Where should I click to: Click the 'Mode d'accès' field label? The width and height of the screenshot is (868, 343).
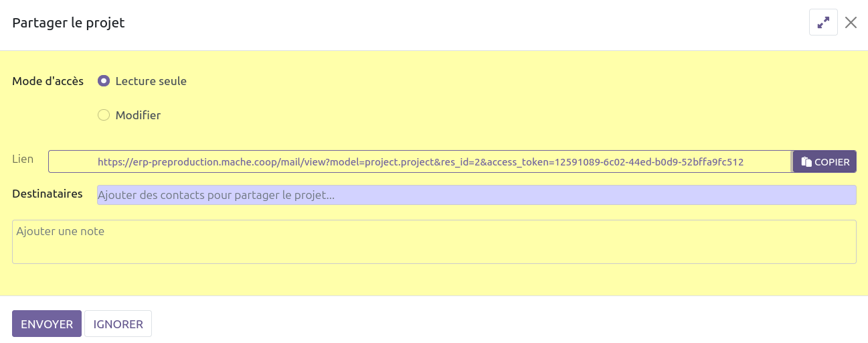(48, 81)
